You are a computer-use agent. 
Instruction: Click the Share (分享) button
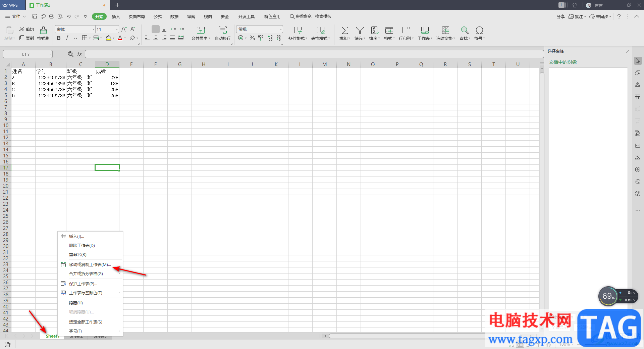pos(560,16)
